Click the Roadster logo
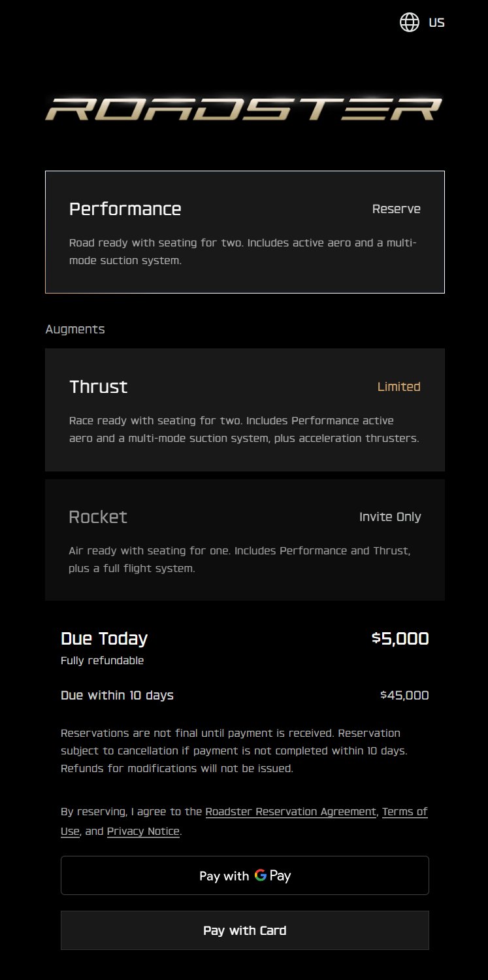 [244, 109]
